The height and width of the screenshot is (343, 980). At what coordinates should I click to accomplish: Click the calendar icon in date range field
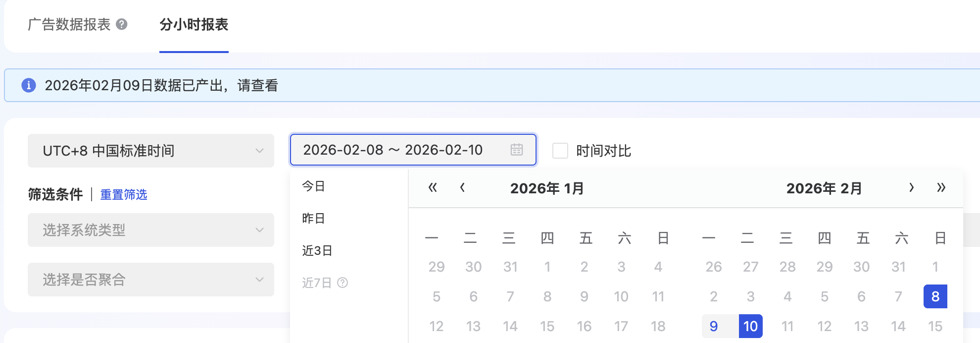pyautogui.click(x=516, y=150)
